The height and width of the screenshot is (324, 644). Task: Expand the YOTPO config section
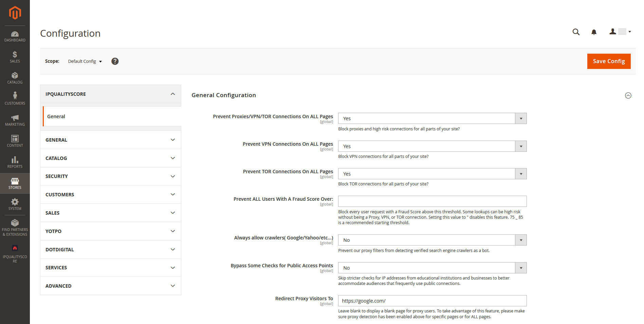[111, 231]
